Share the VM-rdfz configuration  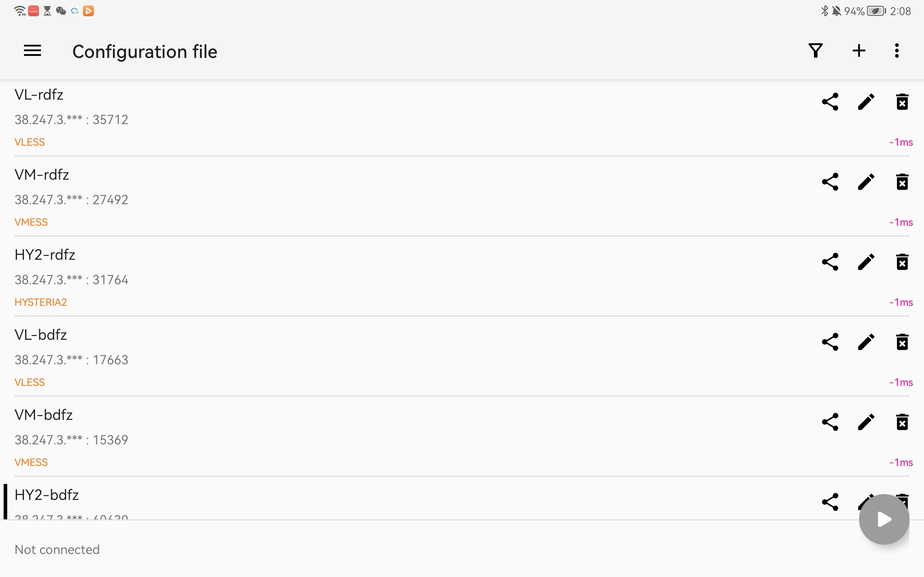830,182
